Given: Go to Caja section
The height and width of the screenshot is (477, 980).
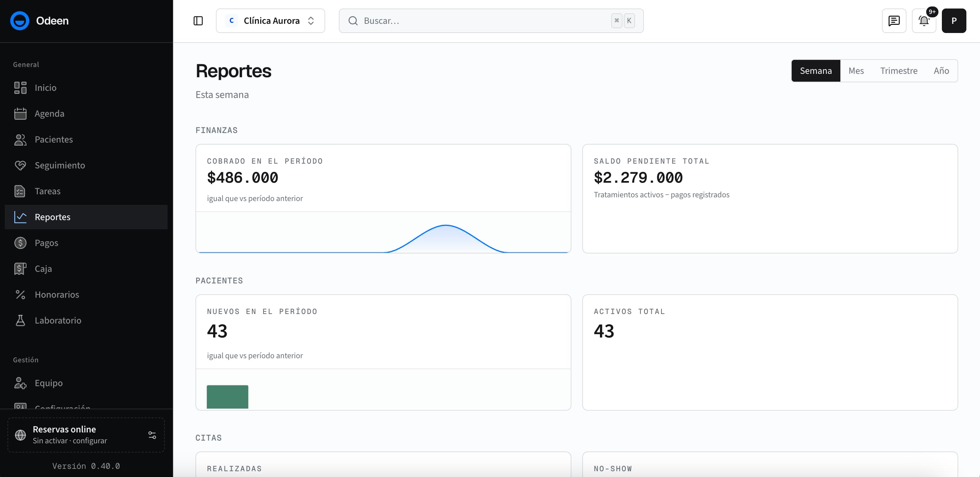Looking at the screenshot, I should click(86, 268).
